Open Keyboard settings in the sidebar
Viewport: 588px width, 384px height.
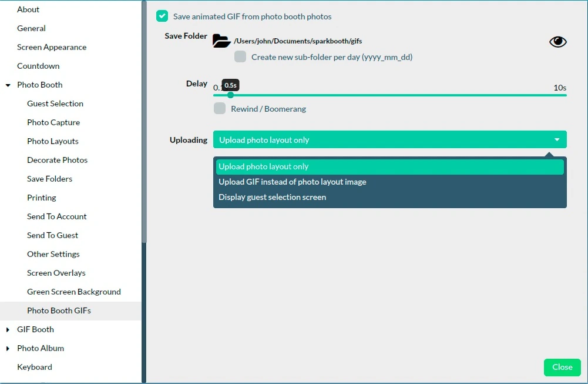pos(35,367)
